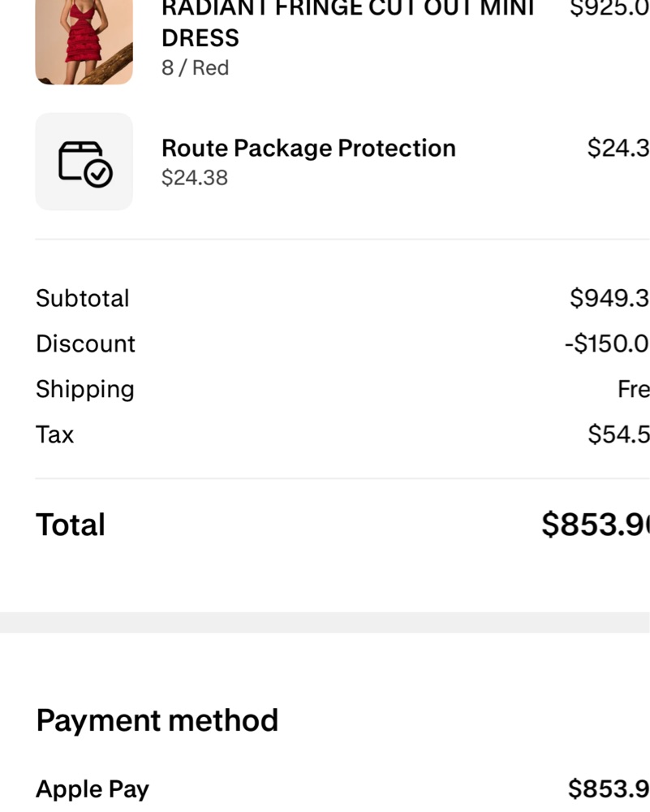650x812 pixels.
Task: Tap the Payment method heading
Action: pyautogui.click(x=157, y=720)
